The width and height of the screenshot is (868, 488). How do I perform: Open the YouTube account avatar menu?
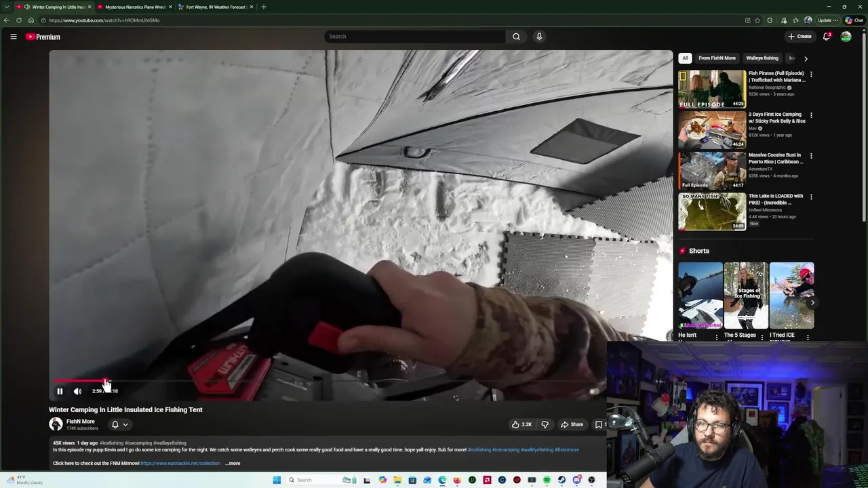tap(846, 37)
